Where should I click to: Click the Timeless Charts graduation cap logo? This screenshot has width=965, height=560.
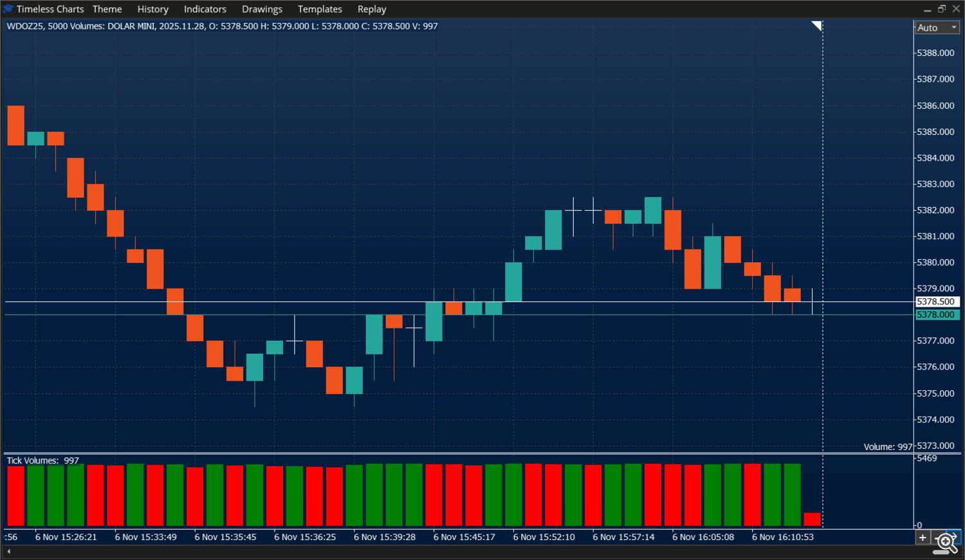8,8
